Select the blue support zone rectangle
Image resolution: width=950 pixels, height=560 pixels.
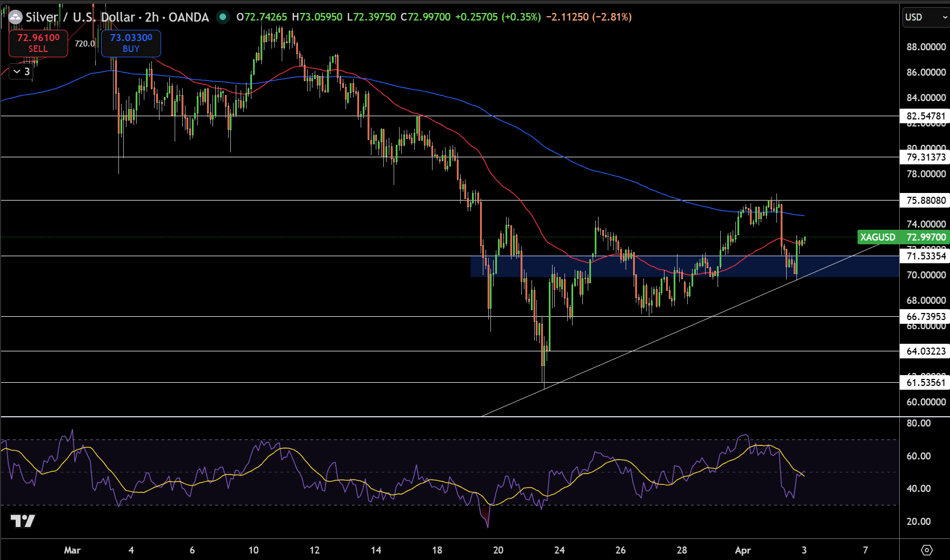[x=685, y=266]
